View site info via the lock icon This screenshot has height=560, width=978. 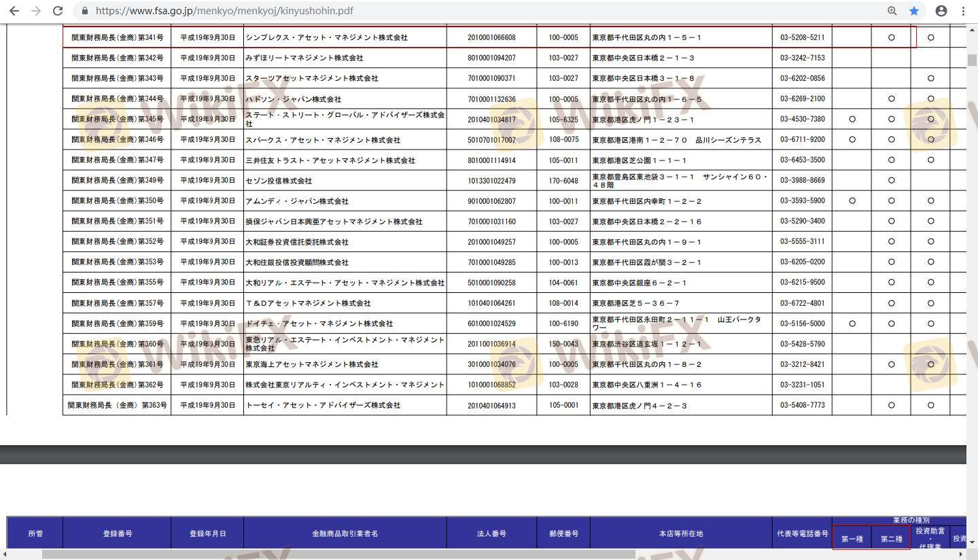(x=85, y=11)
